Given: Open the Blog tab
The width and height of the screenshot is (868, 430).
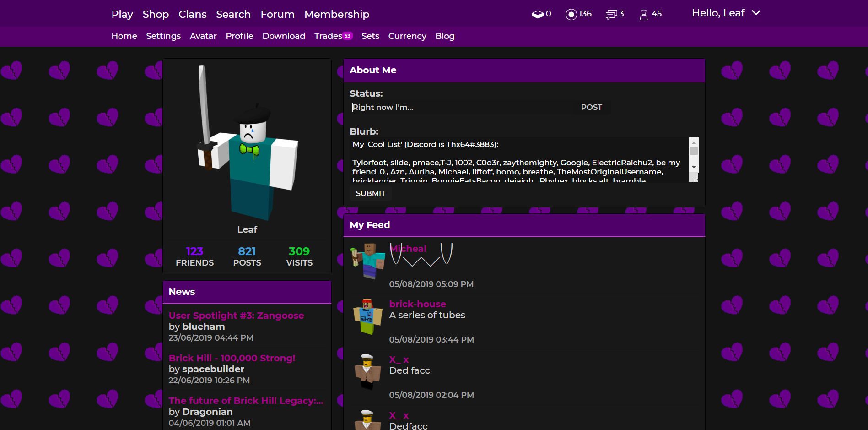Looking at the screenshot, I should tap(445, 36).
